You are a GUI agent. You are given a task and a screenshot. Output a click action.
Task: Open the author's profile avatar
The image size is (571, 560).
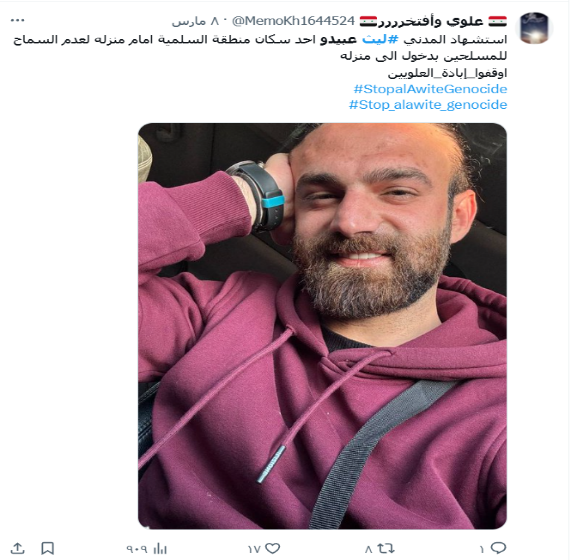pyautogui.click(x=534, y=28)
